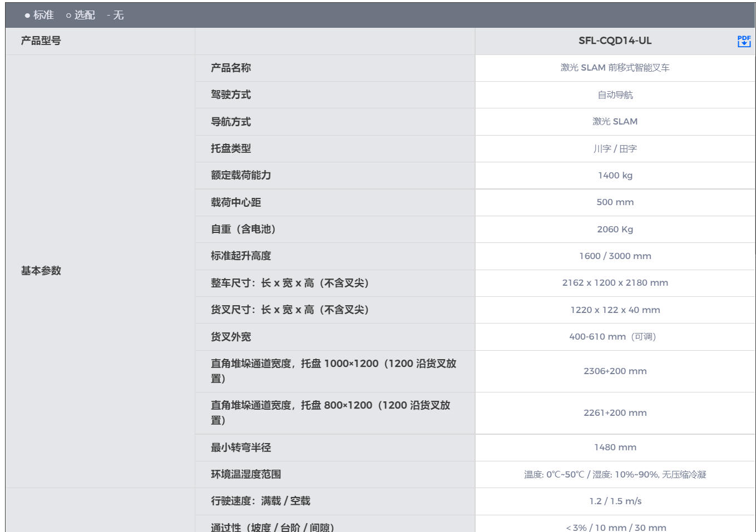Click the 基本参数 category cell
This screenshot has width=756, height=532.
(x=41, y=271)
